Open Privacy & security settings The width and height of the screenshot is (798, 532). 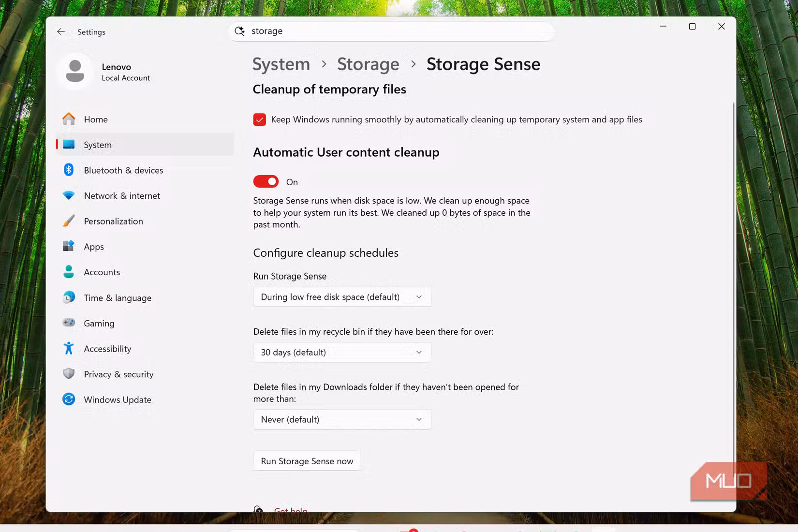coord(145,374)
